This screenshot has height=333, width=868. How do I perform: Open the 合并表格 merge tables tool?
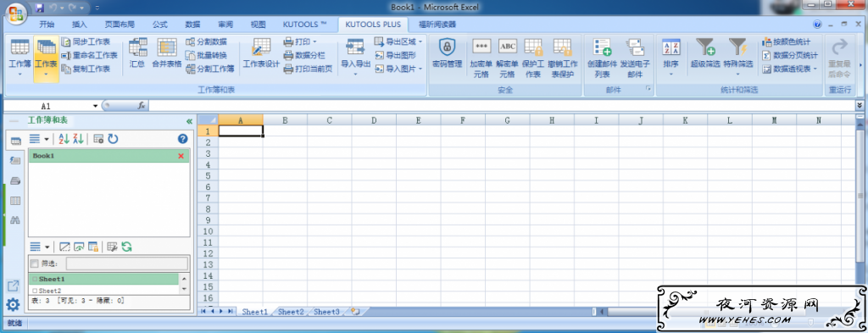[x=167, y=53]
